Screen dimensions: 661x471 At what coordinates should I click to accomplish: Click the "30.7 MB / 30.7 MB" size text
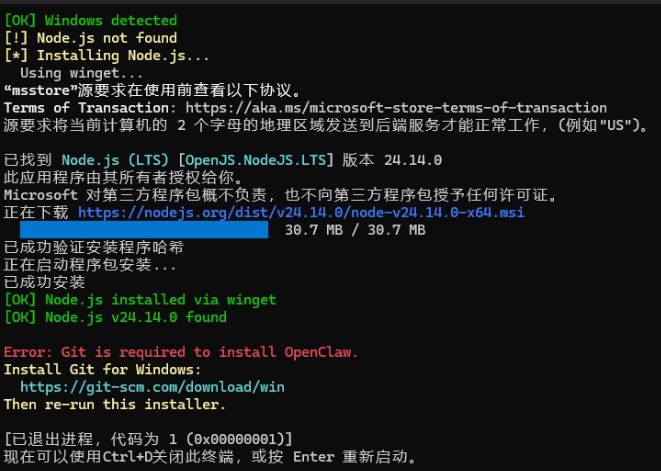point(355,231)
